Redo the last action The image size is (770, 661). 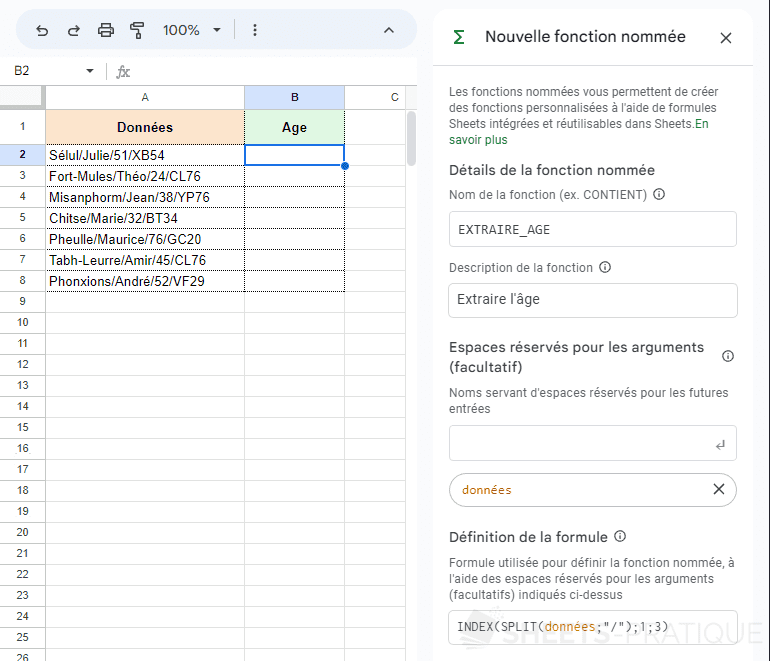click(74, 30)
